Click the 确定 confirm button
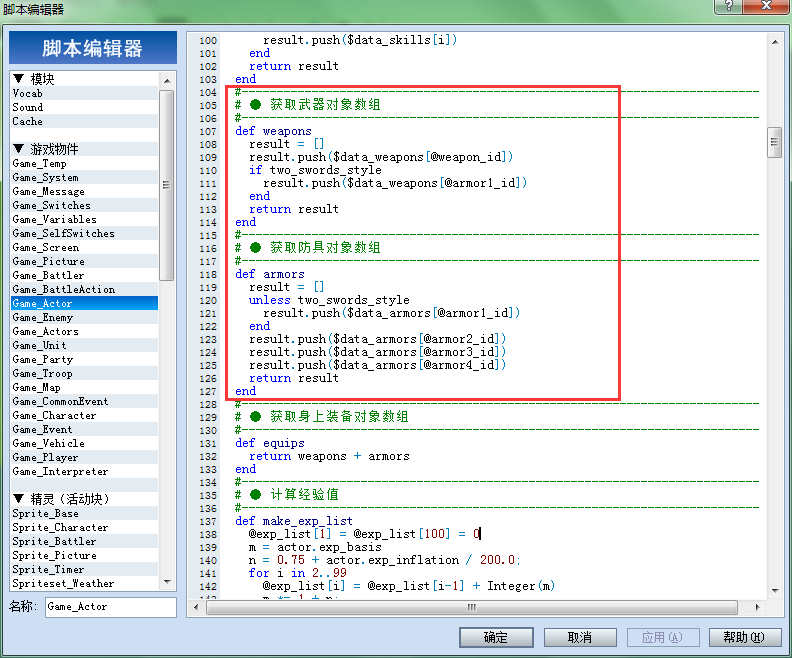 point(496,637)
